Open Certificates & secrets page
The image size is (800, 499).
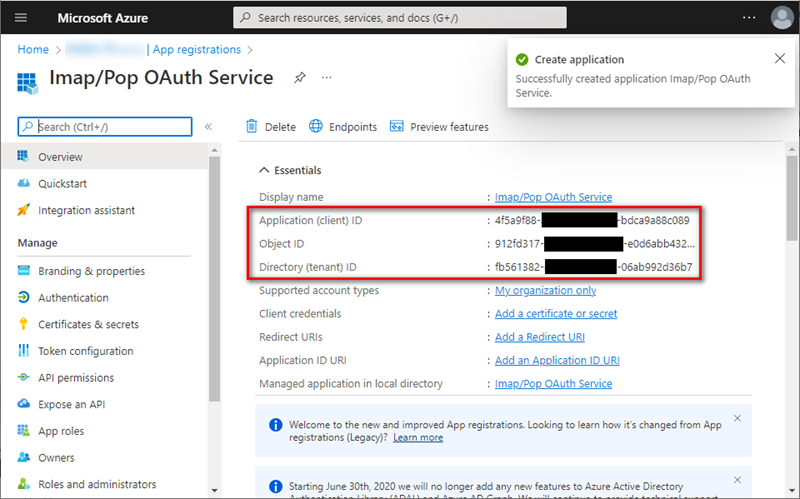88,324
